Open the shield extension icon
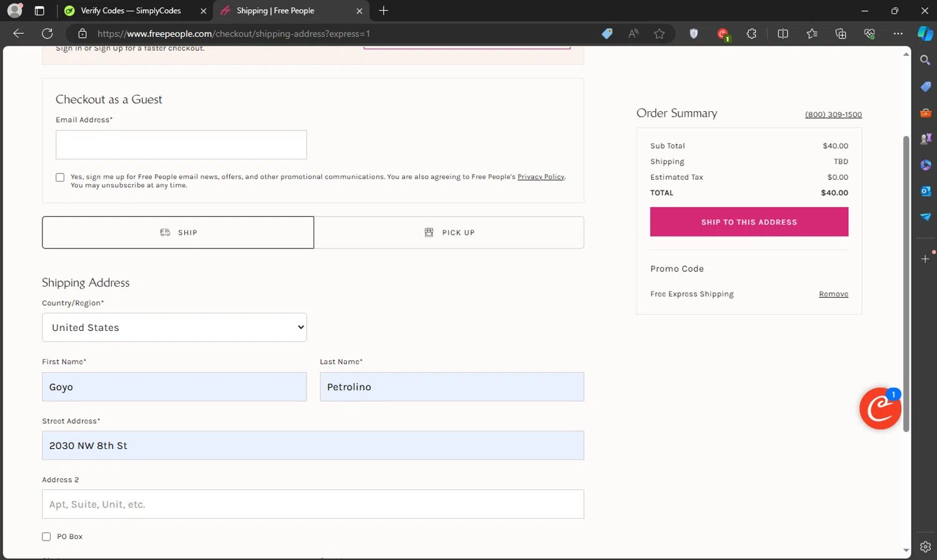This screenshot has height=560, width=937. pos(693,34)
